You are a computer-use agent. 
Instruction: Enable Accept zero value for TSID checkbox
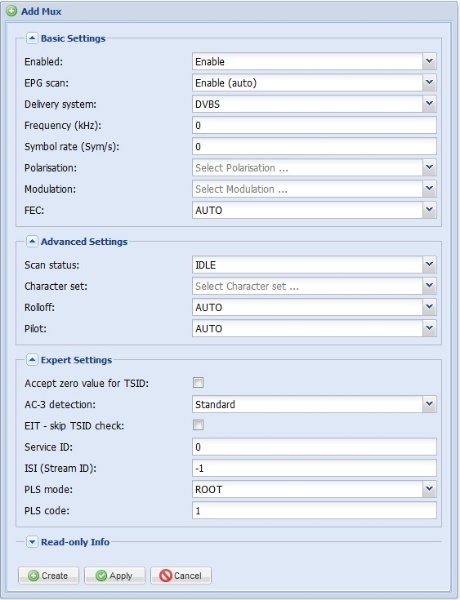(198, 383)
